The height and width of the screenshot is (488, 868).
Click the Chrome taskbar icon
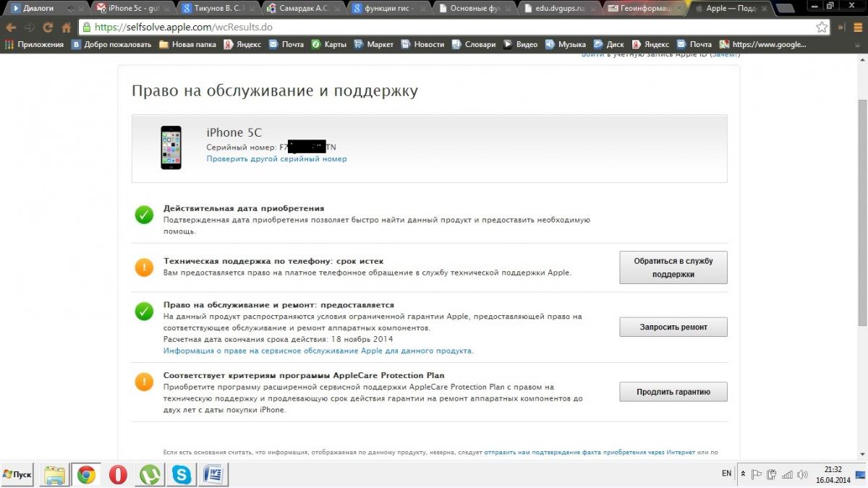point(86,475)
